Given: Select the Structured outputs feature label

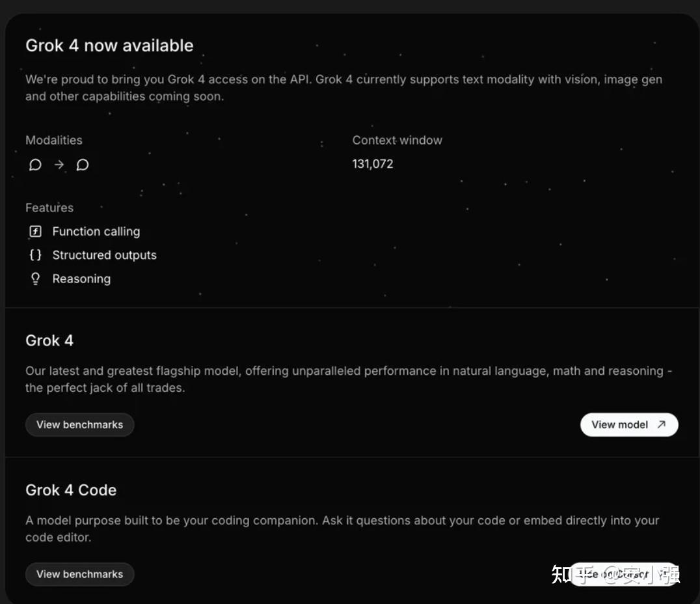Looking at the screenshot, I should pyautogui.click(x=104, y=255).
